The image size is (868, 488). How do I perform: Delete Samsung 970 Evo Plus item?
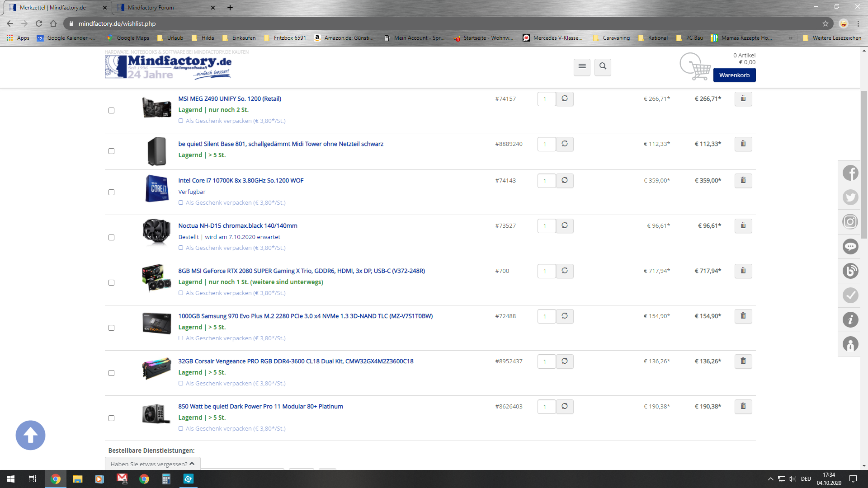[x=743, y=316]
